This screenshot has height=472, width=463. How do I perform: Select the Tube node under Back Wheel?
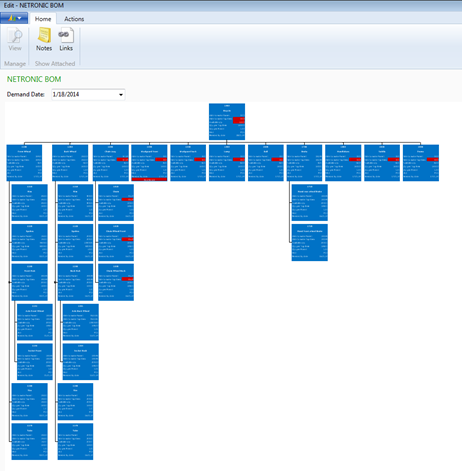click(x=75, y=442)
